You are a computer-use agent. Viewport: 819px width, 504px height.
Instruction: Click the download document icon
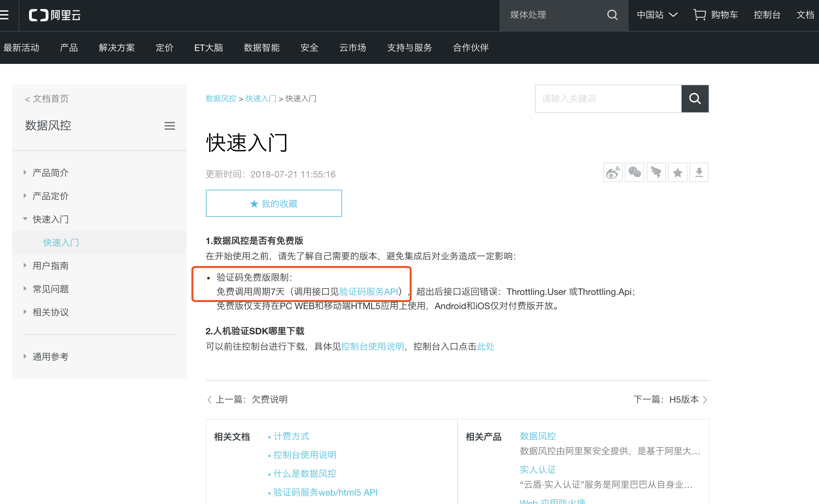pos(699,173)
